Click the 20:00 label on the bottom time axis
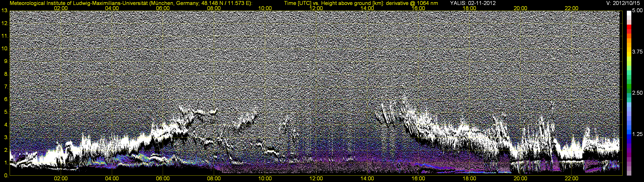The width and height of the screenshot is (644, 182). [521, 179]
